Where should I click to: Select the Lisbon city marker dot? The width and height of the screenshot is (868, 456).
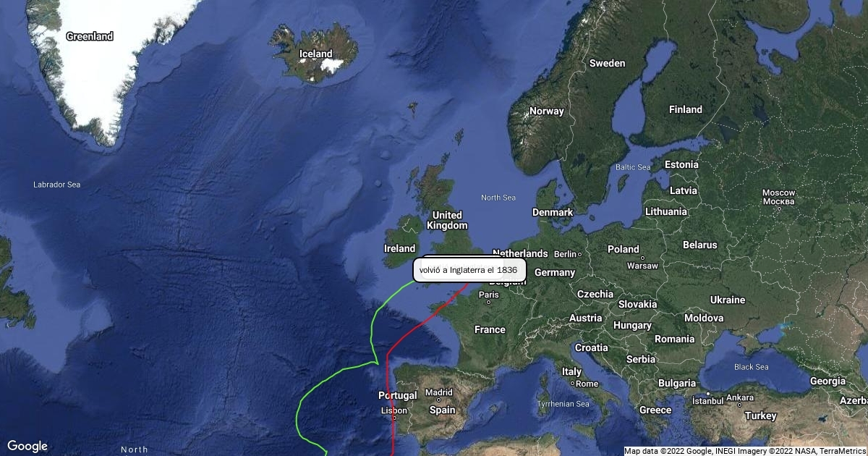394,418
